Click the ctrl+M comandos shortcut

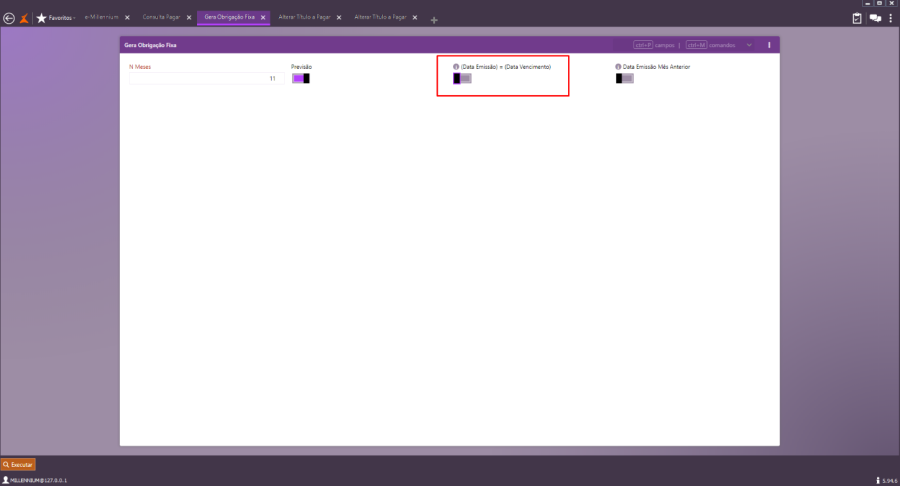click(x=711, y=45)
